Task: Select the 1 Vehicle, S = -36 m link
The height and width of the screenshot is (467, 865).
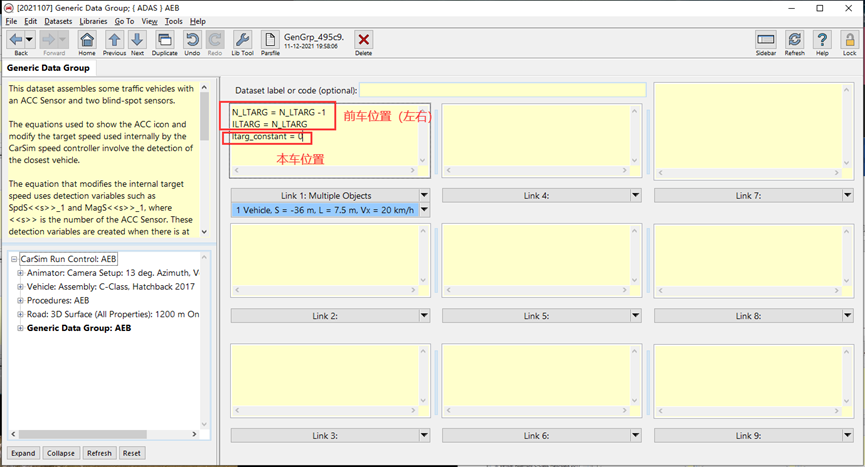Action: [325, 210]
